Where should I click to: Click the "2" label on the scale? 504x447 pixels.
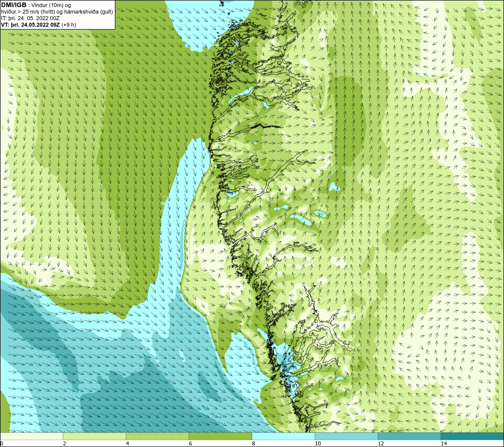coord(65,443)
